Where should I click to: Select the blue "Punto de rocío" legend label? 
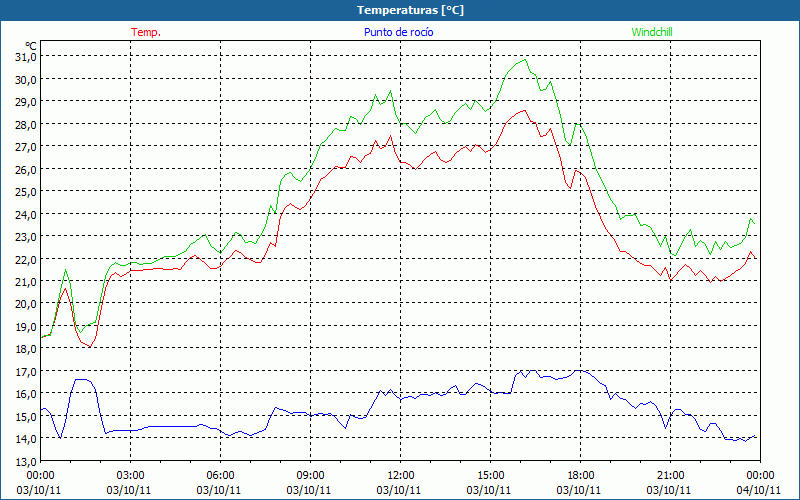pos(398,32)
